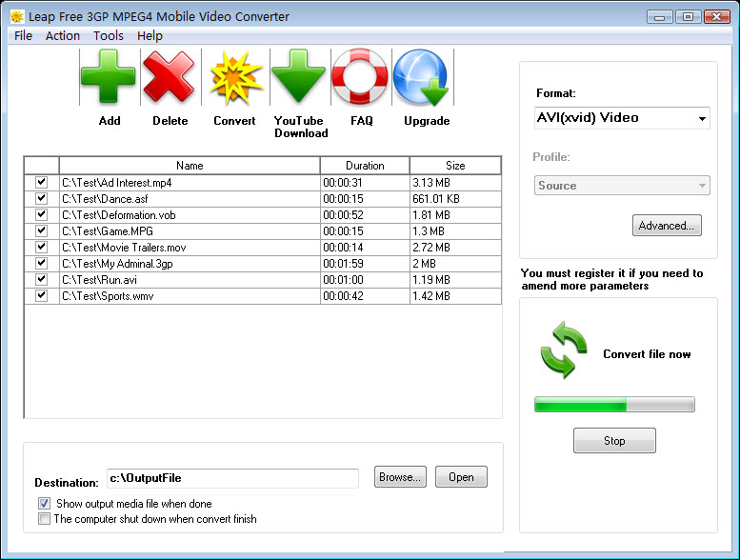Click the app icon in title bar
740x560 pixels.
[x=17, y=16]
